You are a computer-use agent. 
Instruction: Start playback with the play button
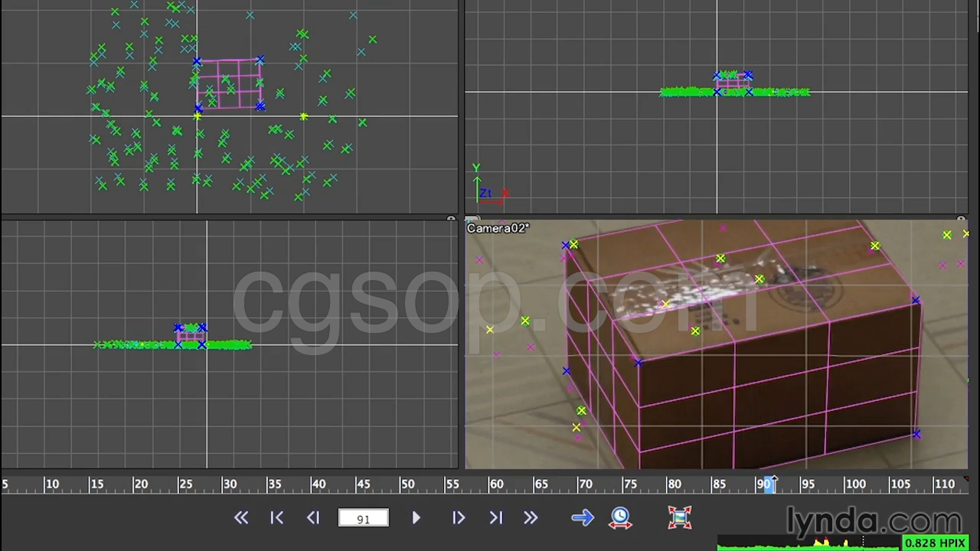coord(416,518)
